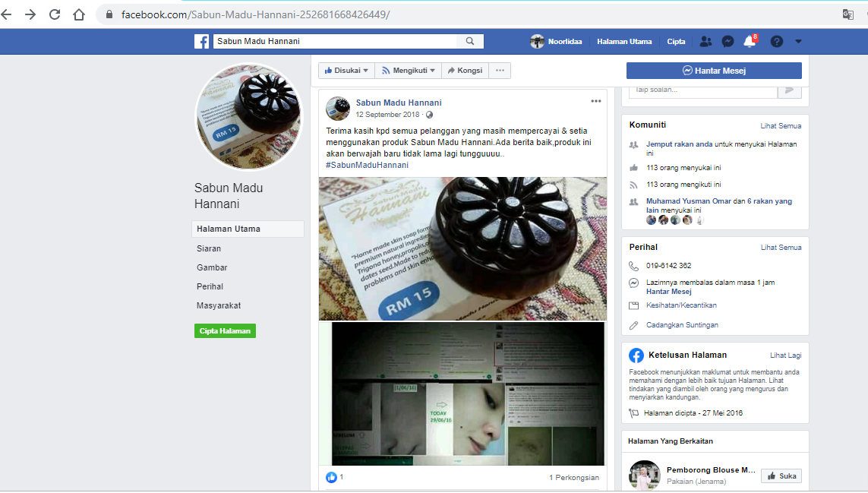The height and width of the screenshot is (493, 868).
Task: Click the phone icon beside 019-6142 362
Action: click(633, 266)
